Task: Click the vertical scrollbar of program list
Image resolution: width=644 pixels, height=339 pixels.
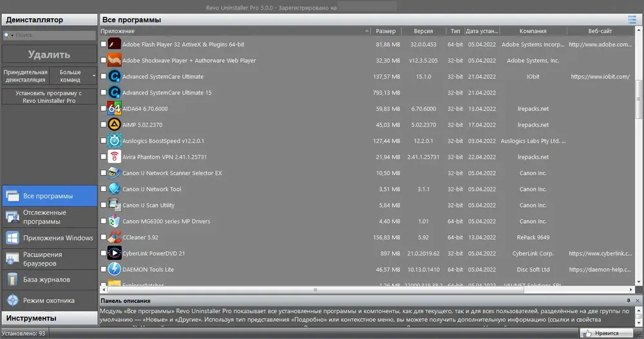Action: 639,98
